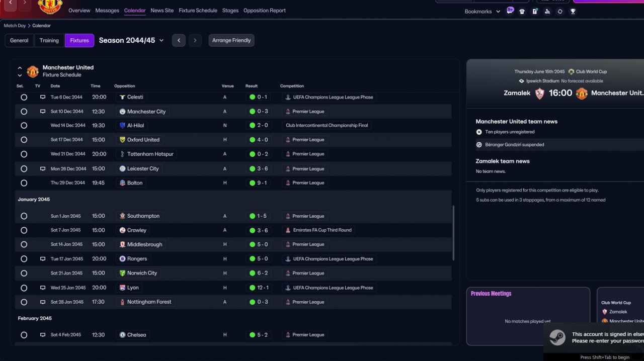
Task: Open the Bolton 9 - 1 result
Action: click(260, 183)
